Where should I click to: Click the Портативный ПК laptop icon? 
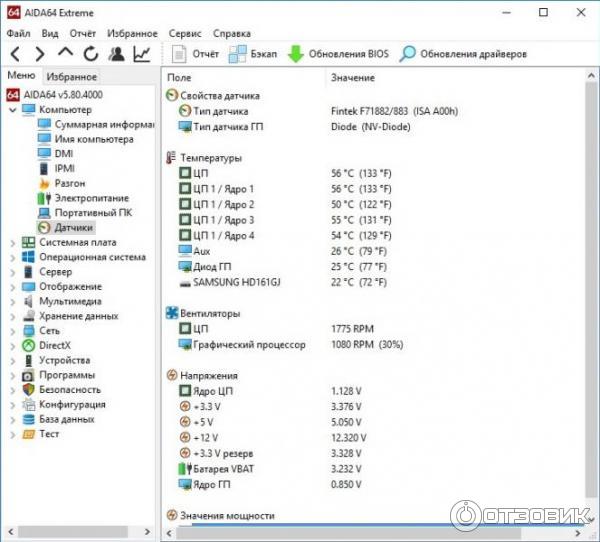pyautogui.click(x=44, y=213)
